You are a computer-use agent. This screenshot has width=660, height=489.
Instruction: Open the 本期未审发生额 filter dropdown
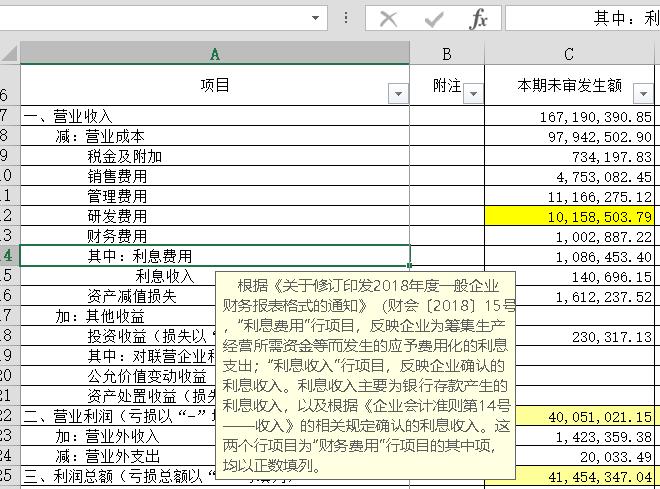pos(643,94)
